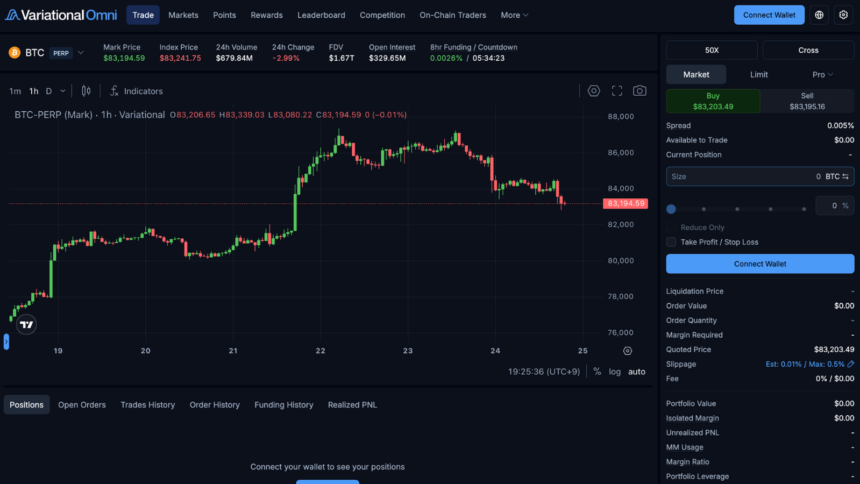The image size is (860, 484).
Task: Click Connect Wallet in the top bar
Action: coord(769,15)
